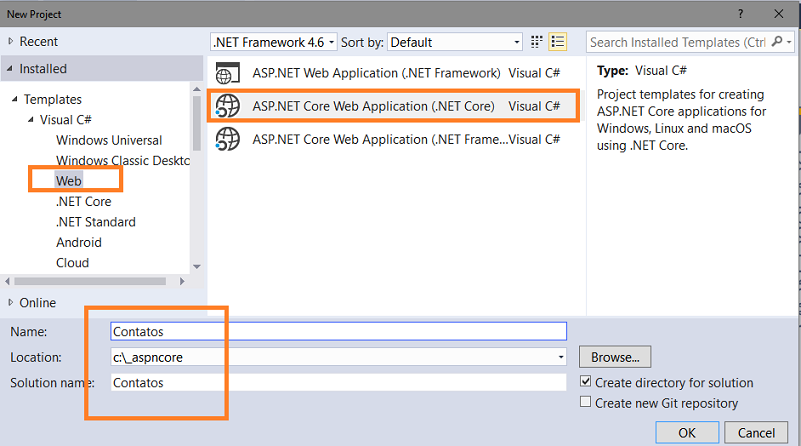
Task: Click the tree vertical scrollbar thumb
Action: click(197, 123)
